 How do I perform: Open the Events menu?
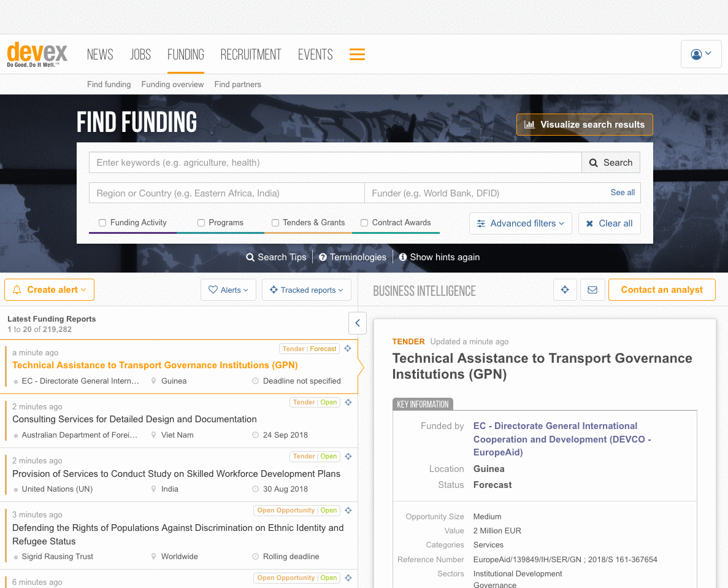point(315,55)
